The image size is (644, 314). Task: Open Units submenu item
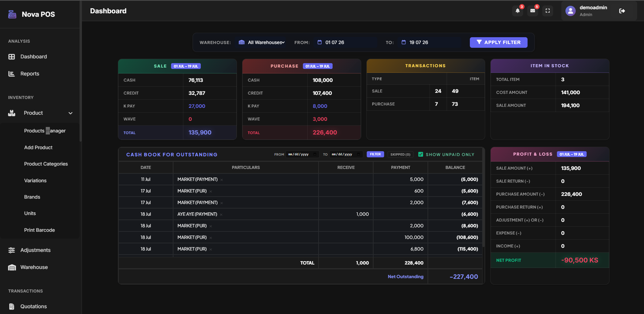[30, 213]
